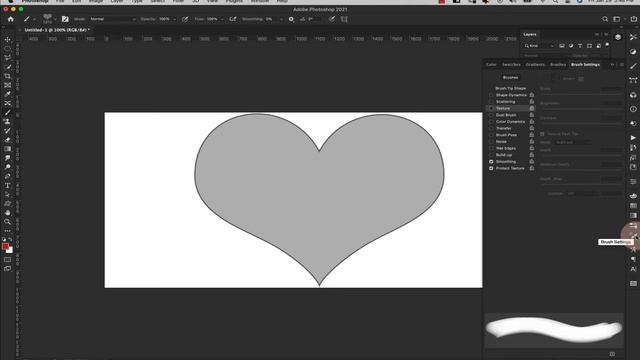The height and width of the screenshot is (360, 640).
Task: Select the Clone Stamp tool
Action: tap(7, 121)
